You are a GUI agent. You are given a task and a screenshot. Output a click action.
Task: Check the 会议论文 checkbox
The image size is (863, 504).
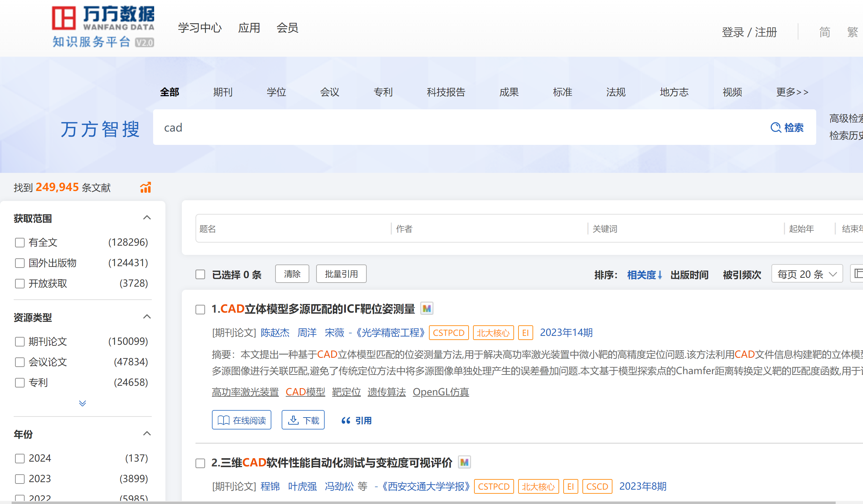[x=20, y=362]
